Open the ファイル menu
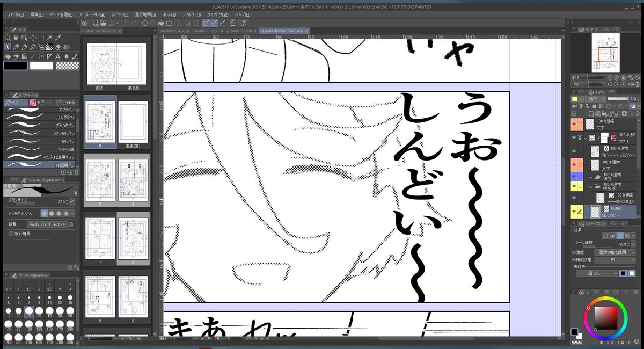This screenshot has height=349, width=644. click(x=16, y=14)
